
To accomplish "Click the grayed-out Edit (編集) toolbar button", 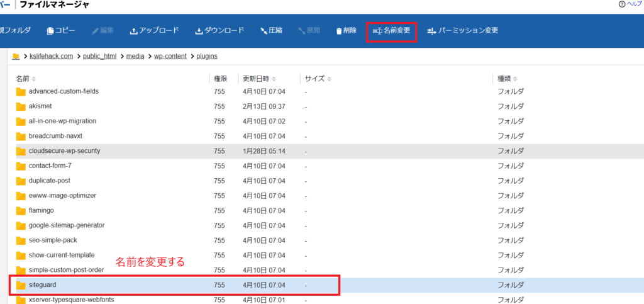I will coord(103,30).
